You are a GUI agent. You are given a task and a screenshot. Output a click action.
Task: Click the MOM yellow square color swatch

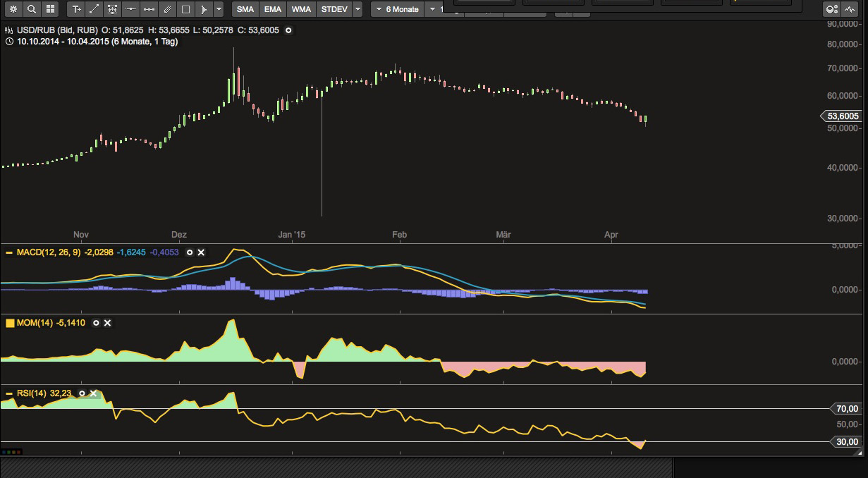tap(9, 323)
